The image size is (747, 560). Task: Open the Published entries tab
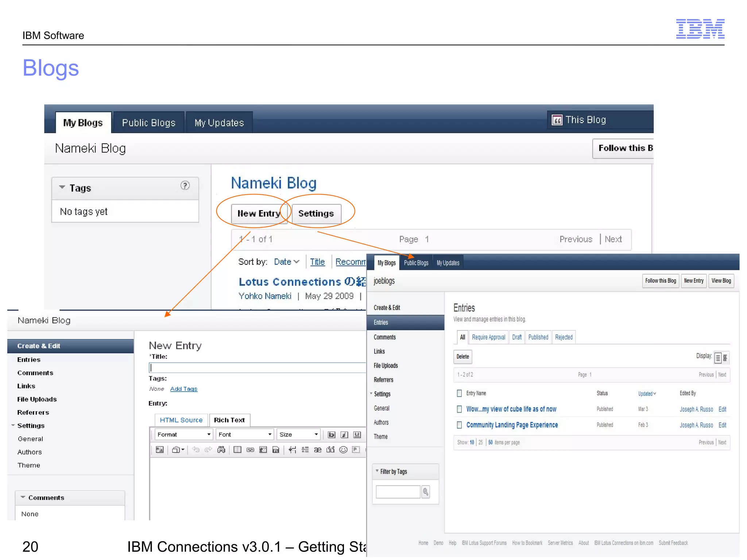[538, 337]
